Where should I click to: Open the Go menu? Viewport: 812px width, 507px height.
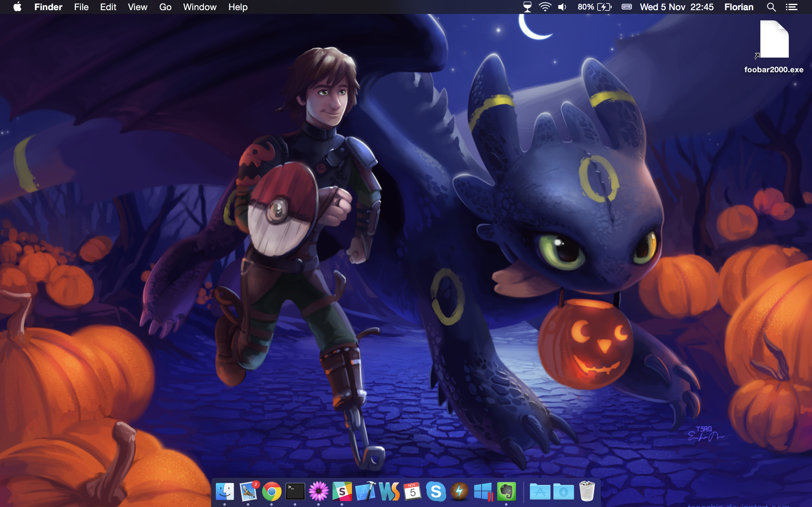tap(165, 7)
